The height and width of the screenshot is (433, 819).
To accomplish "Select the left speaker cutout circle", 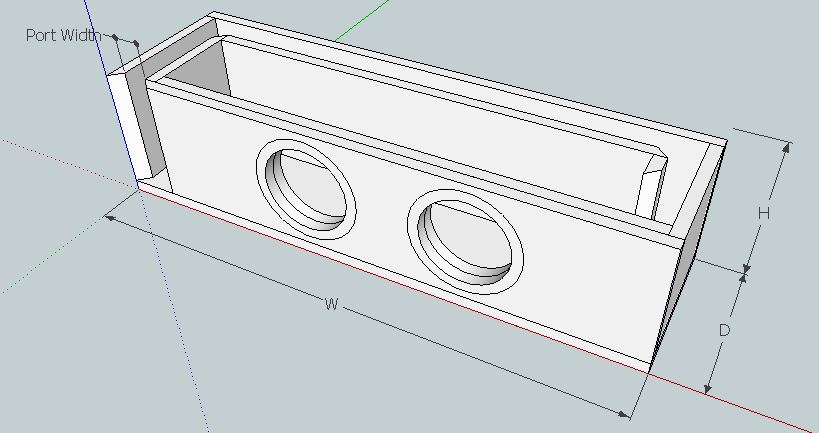I will click(x=306, y=189).
